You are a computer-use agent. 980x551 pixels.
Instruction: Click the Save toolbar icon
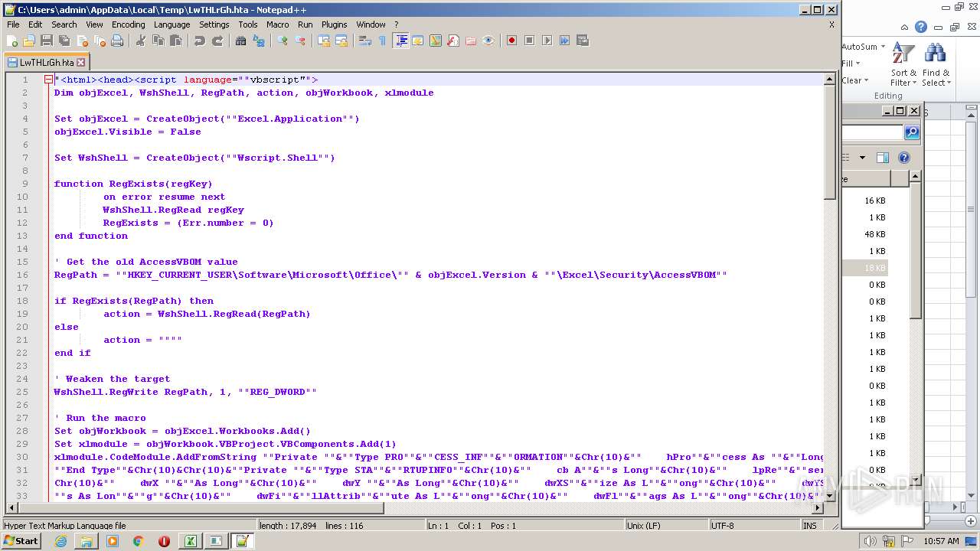pos(47,41)
